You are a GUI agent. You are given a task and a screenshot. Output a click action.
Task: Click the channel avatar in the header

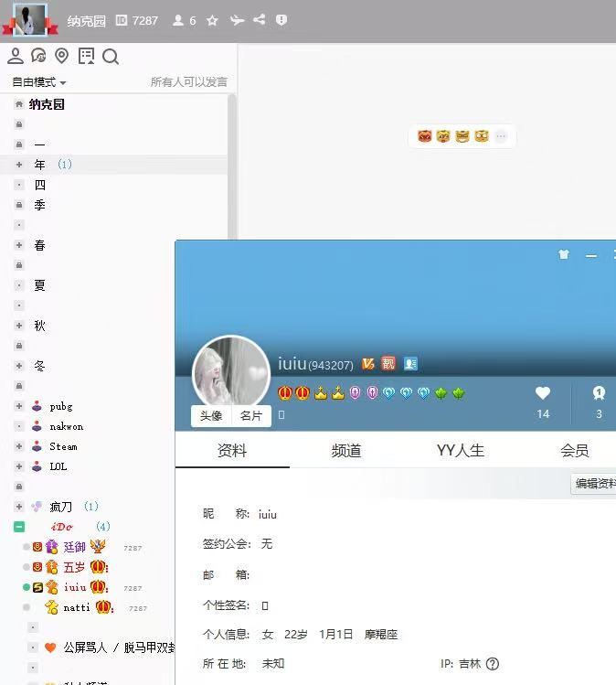click(x=30, y=19)
